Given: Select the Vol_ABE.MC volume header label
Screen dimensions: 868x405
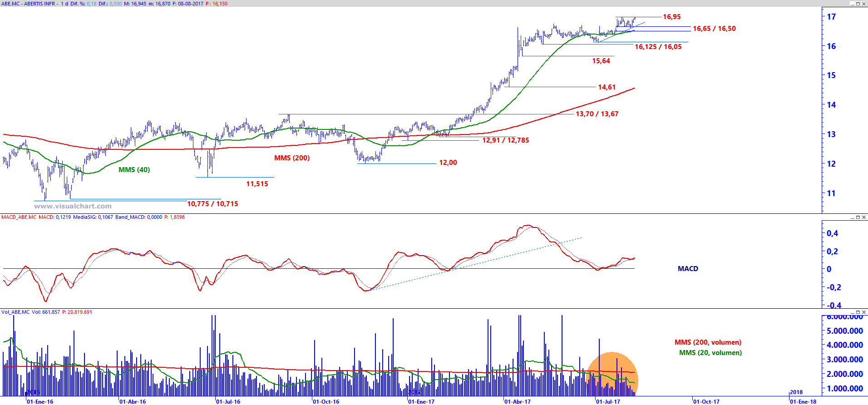Looking at the screenshot, I should (x=15, y=312).
